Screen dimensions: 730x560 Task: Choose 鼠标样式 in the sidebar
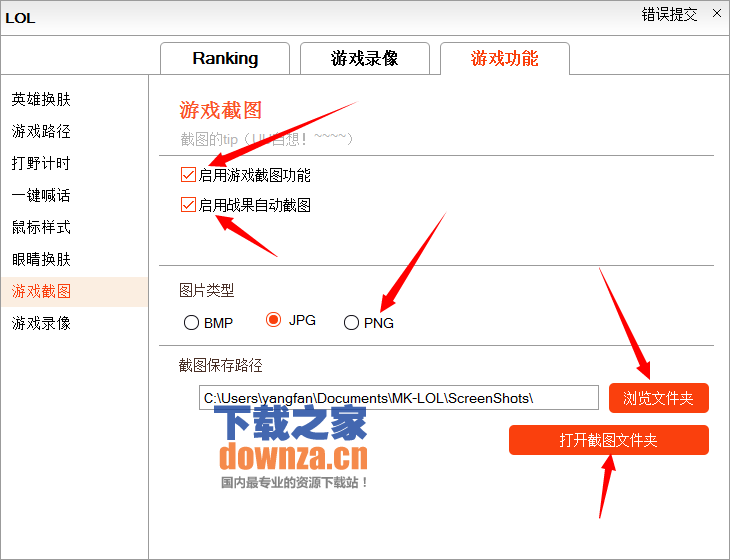(41, 227)
